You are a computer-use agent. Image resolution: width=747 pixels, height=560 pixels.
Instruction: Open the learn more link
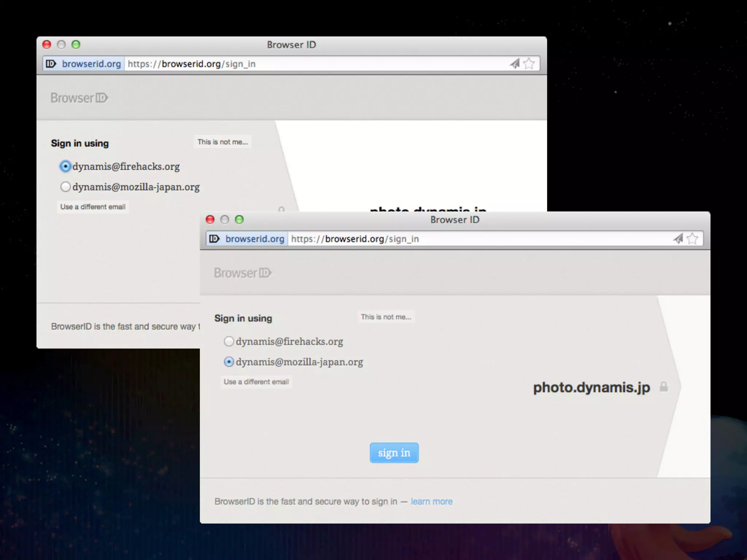(431, 502)
